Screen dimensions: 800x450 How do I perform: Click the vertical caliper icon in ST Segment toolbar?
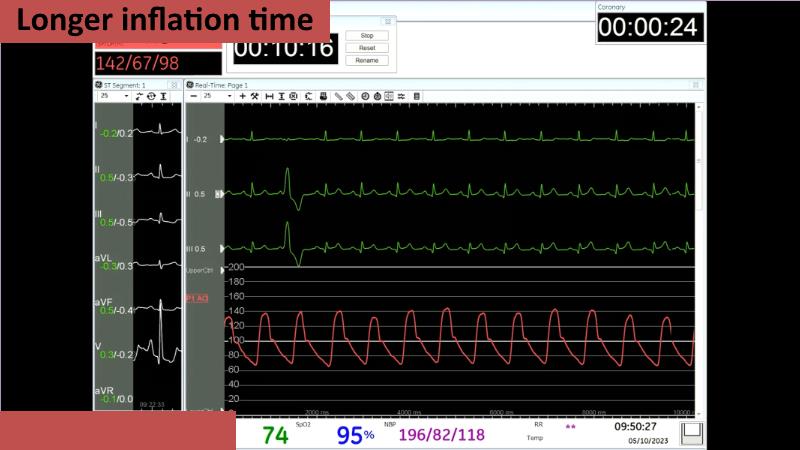click(x=163, y=96)
